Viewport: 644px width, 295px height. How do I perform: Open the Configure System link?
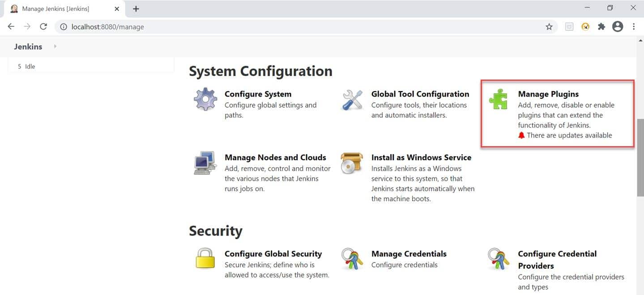(258, 94)
